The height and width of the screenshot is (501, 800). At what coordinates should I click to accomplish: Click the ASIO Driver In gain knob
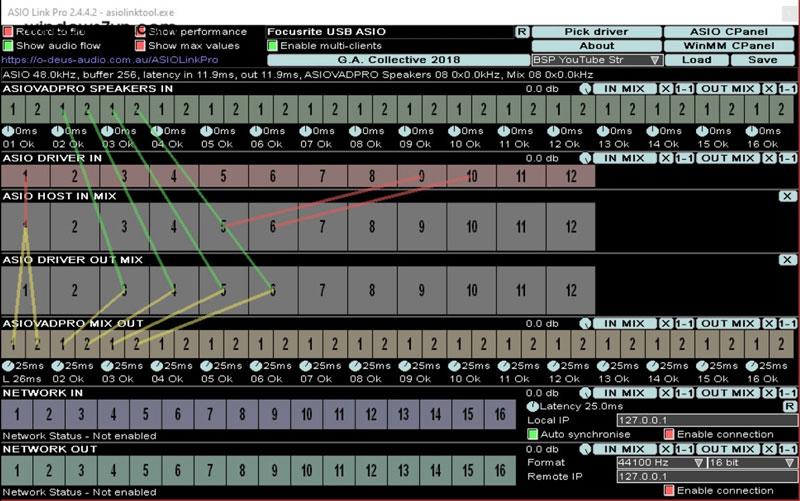click(x=585, y=158)
